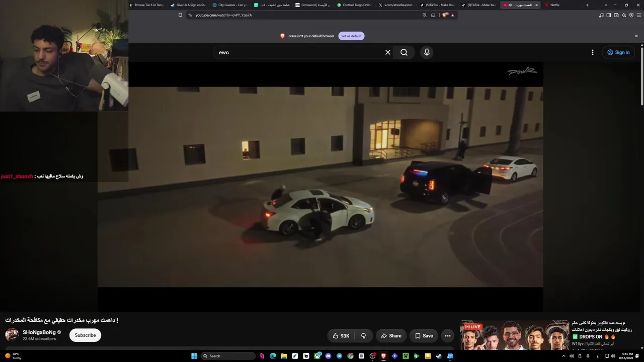Open more actions below the video
This screenshot has width=644, height=362.
(x=447, y=336)
